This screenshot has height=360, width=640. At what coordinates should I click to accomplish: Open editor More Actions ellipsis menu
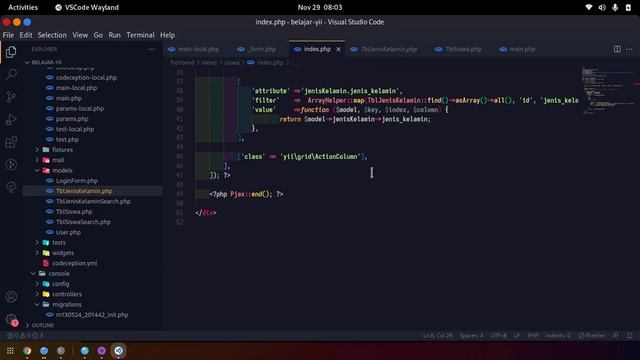(629, 49)
